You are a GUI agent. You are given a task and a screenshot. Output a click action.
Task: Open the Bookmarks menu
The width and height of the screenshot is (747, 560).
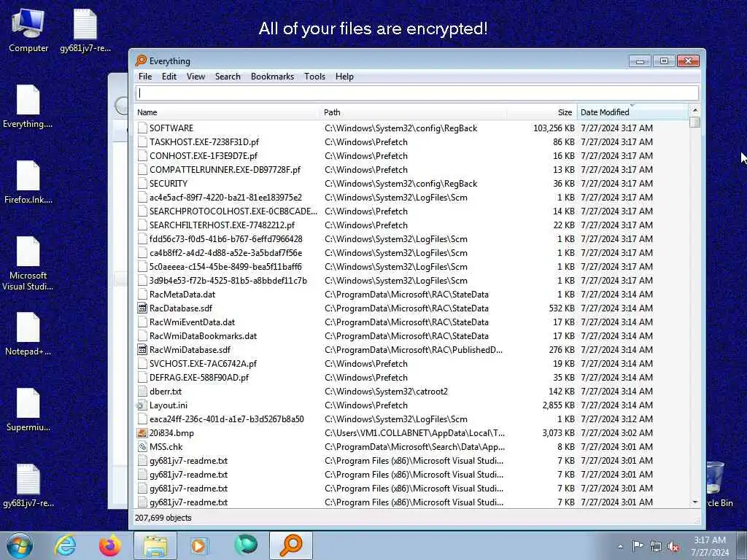point(273,77)
